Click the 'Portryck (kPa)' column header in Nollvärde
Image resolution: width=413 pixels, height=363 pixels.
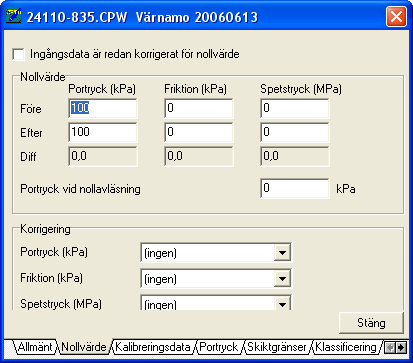tap(102, 89)
